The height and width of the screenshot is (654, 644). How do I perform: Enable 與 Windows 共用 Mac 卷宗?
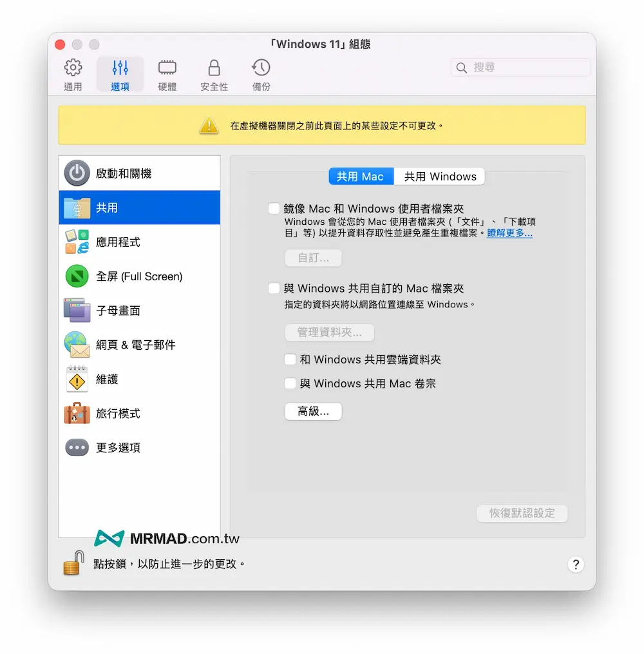[x=290, y=383]
